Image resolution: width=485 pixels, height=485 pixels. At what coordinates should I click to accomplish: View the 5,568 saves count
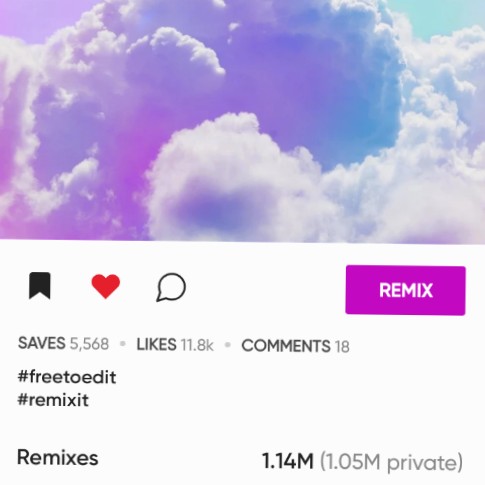[89, 344]
